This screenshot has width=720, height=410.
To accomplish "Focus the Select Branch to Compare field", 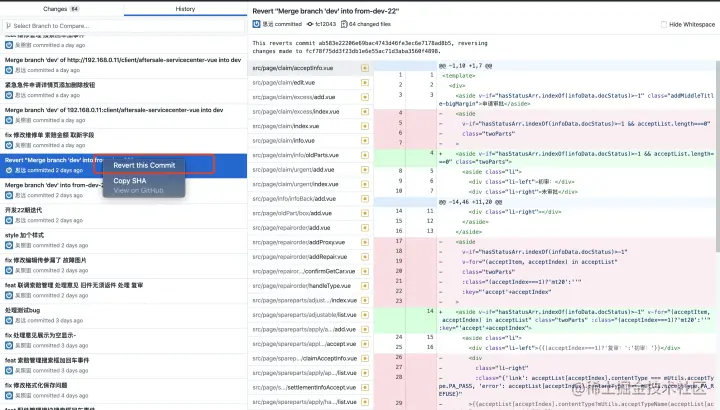I will pos(123,26).
